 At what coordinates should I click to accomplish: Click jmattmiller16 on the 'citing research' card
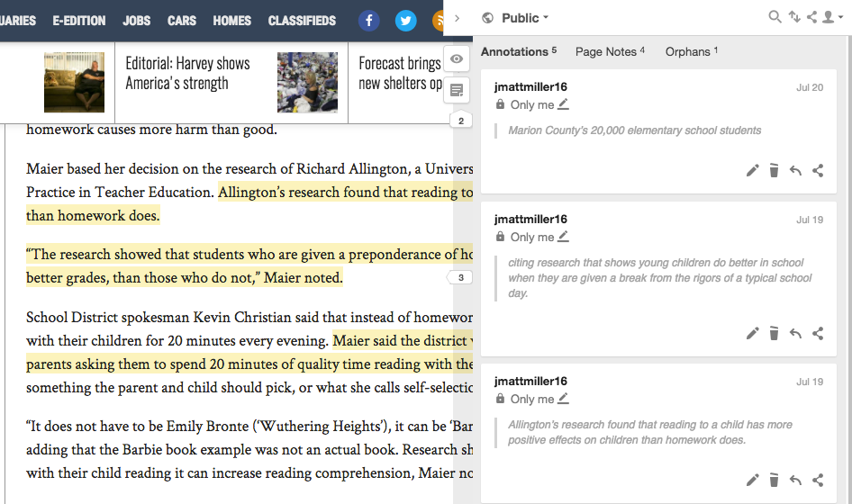pos(530,220)
